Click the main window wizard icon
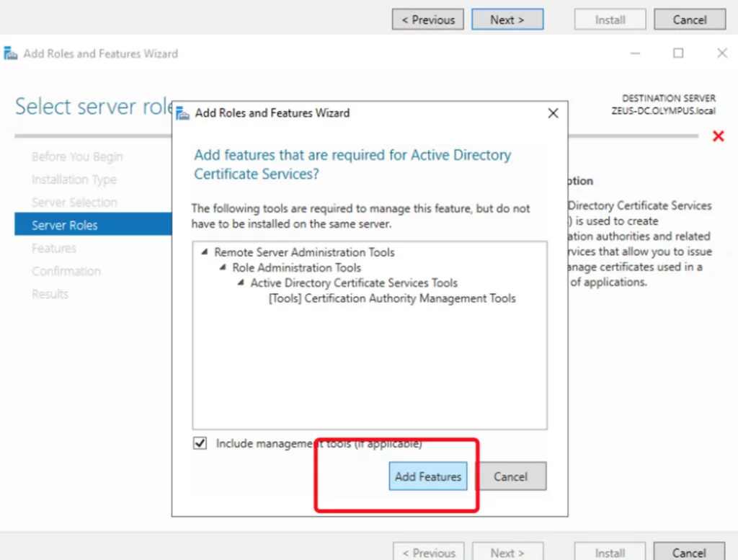 coord(10,53)
